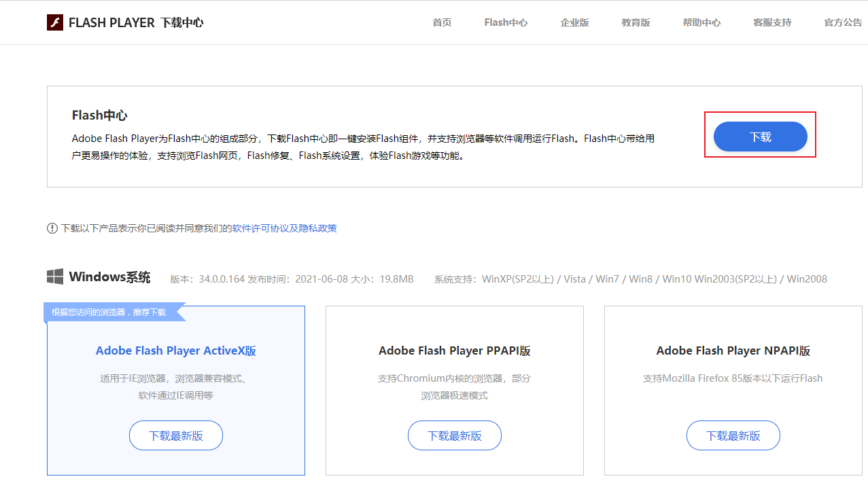Screen dimensions: 868x485
Task: Go to 企业版 in top navigation
Action: coord(574,22)
